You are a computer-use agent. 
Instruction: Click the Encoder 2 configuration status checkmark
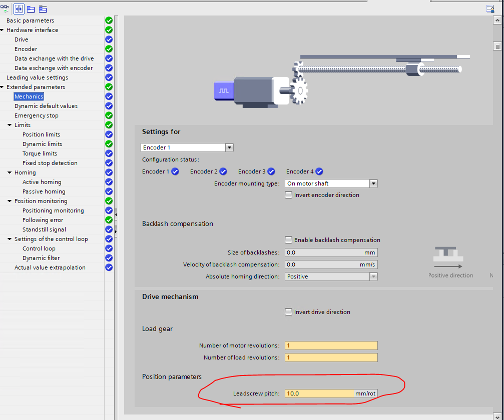223,171
